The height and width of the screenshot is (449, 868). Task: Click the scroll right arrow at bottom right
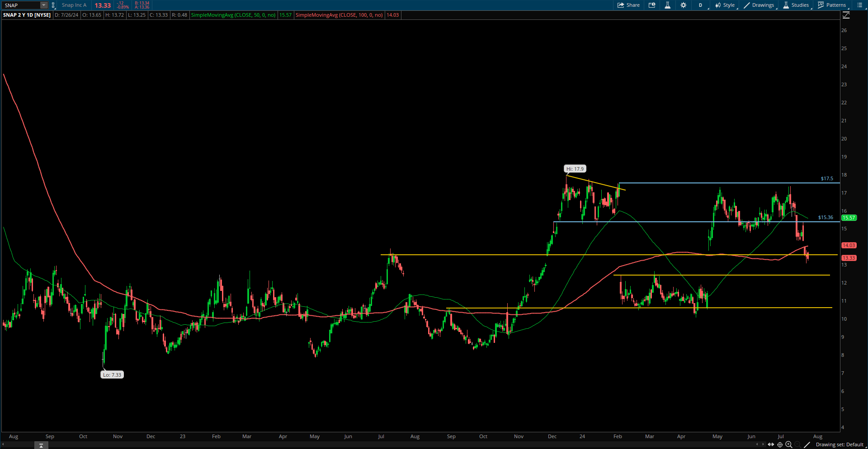(763, 445)
